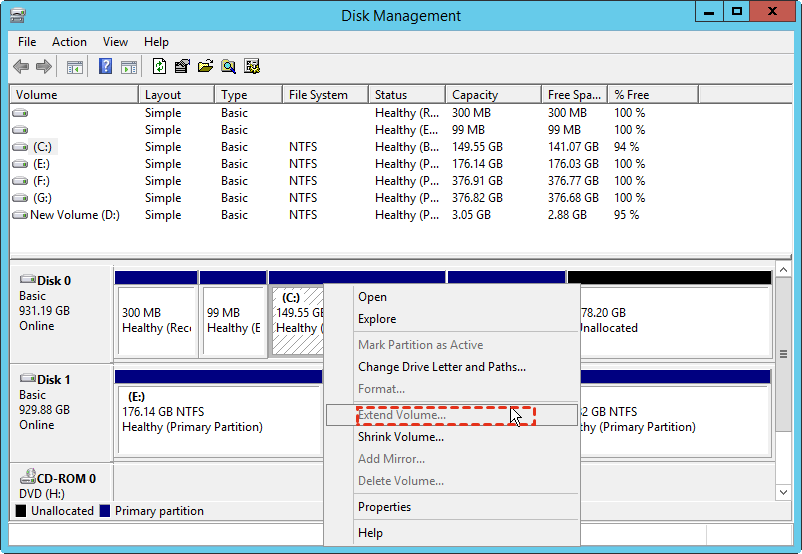Select the New Volume (D:) row
This screenshot has height=554, width=802.
coord(74,215)
